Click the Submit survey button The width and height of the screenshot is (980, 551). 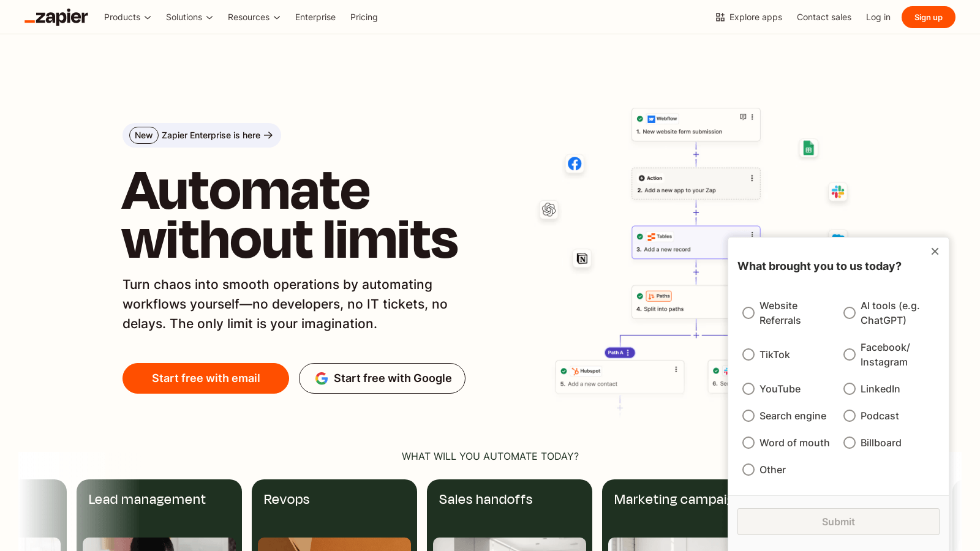click(838, 522)
